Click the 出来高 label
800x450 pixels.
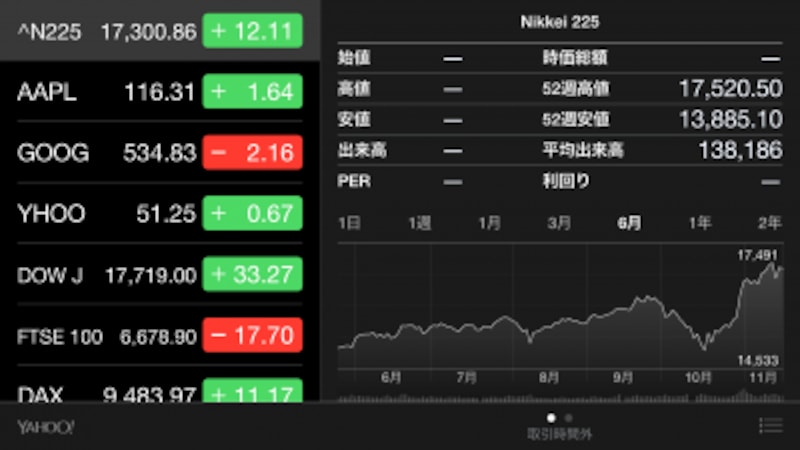click(362, 150)
